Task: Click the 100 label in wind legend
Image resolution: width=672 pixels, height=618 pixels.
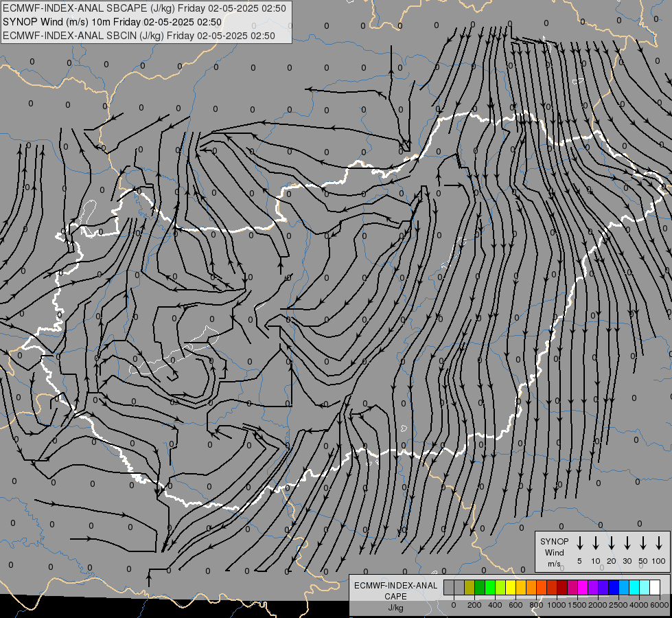Action: [659, 561]
